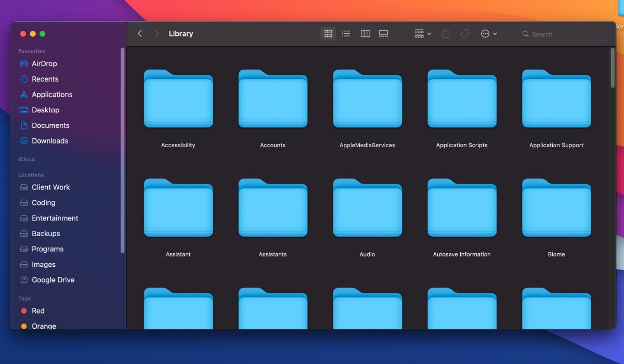Viewport: 624px width, 364px height.
Task: Select the Application Scripts folder
Action: click(x=462, y=99)
